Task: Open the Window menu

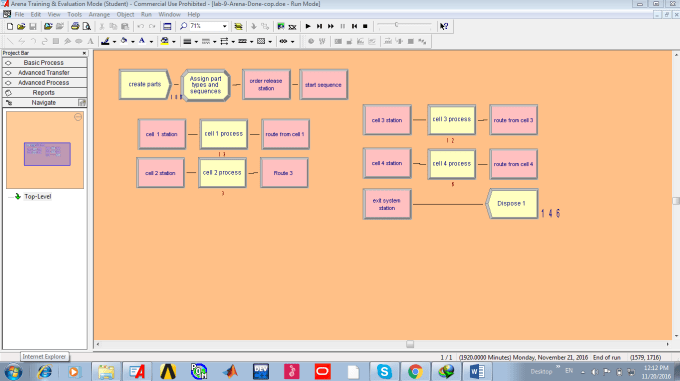Action: (x=169, y=14)
